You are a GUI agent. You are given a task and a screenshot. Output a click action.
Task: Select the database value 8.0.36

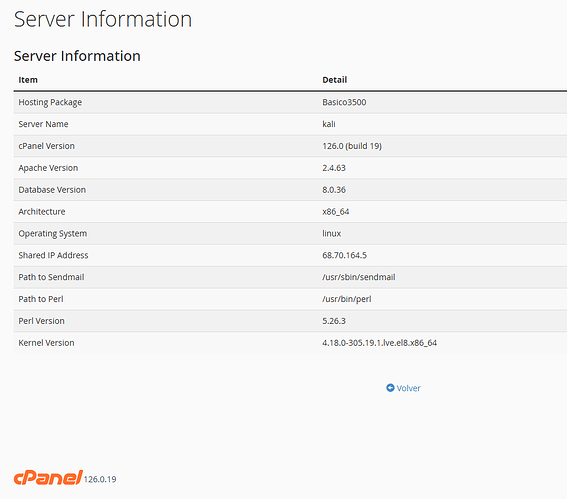(334, 189)
